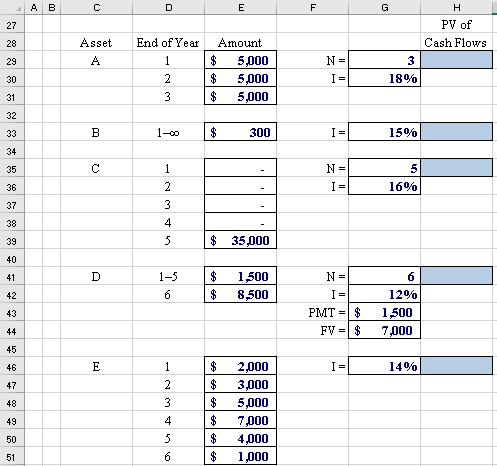Image resolution: width=497 pixels, height=466 pixels.
Task: Click the 'PV of' heading cell
Action: click(x=457, y=24)
